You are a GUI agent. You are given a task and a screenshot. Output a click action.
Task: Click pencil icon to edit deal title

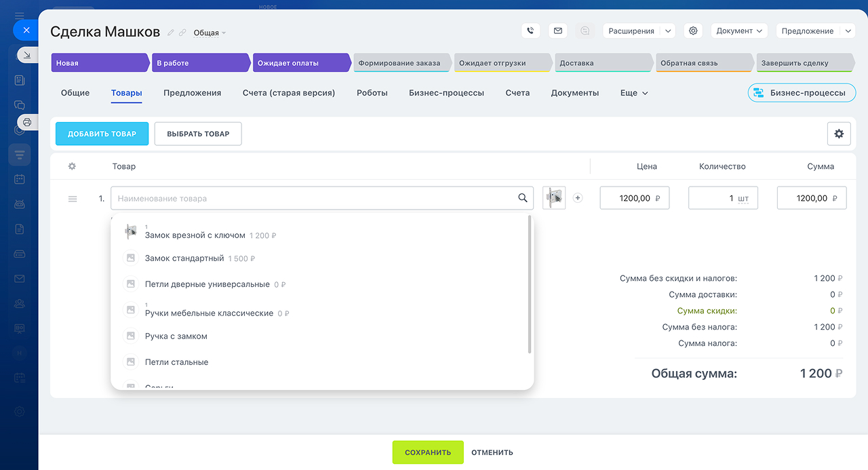pos(171,33)
